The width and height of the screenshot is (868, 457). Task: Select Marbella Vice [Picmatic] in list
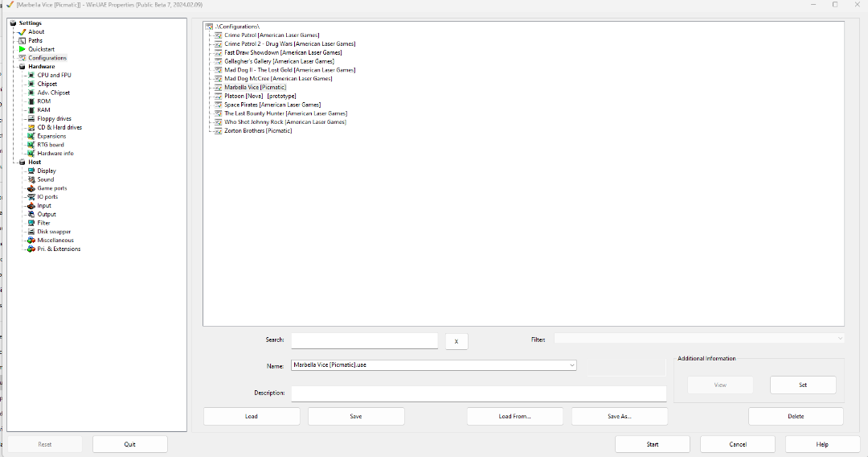click(x=256, y=88)
